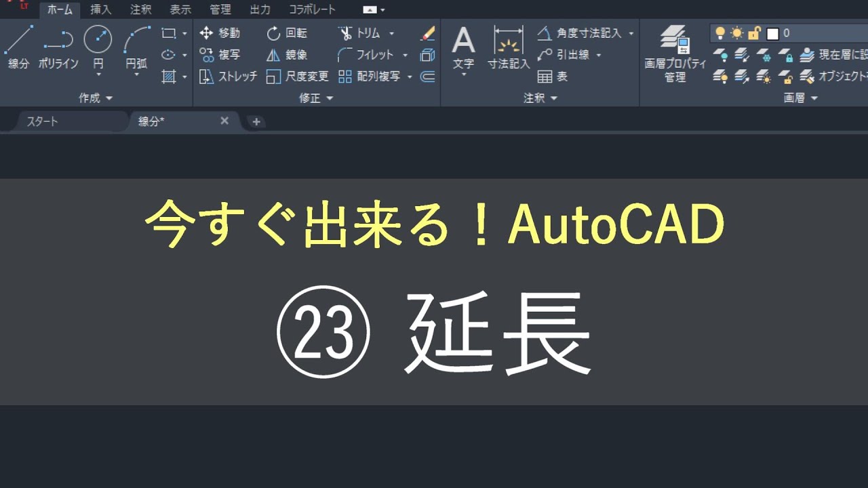Screen dimensions: 868x488
Task: Click the erase (pencil eraser) icon
Action: (428, 33)
